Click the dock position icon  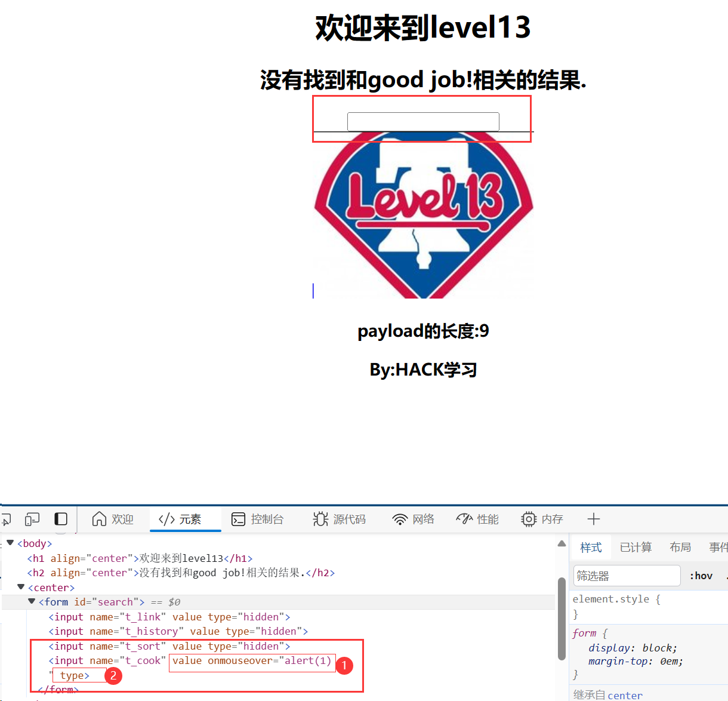tap(61, 519)
